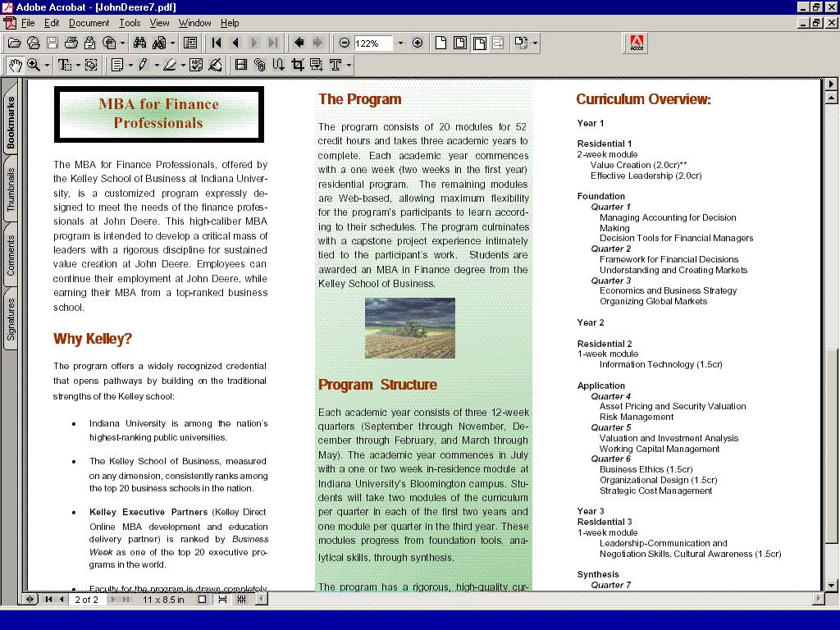
Task: Open the Document menu
Action: click(x=89, y=23)
